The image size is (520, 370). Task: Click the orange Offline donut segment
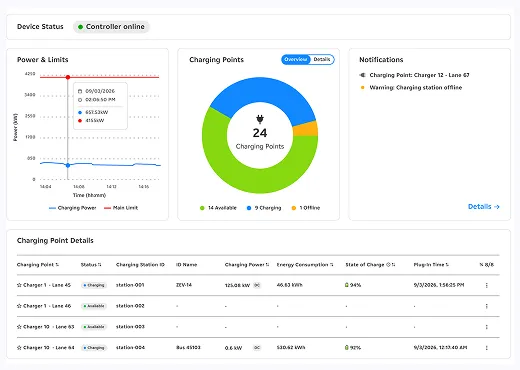(305, 128)
